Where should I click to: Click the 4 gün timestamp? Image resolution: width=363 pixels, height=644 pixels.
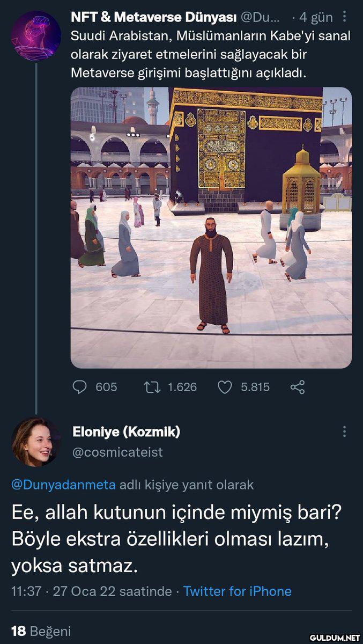point(316,17)
